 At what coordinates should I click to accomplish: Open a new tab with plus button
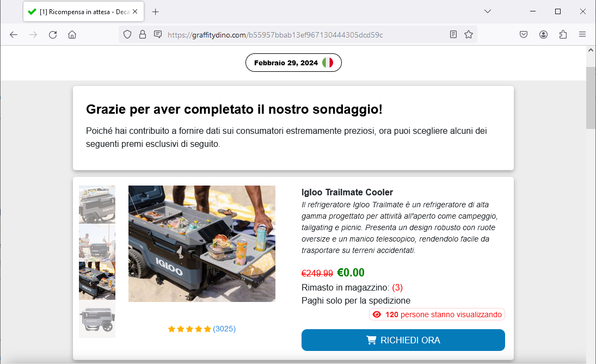click(156, 12)
